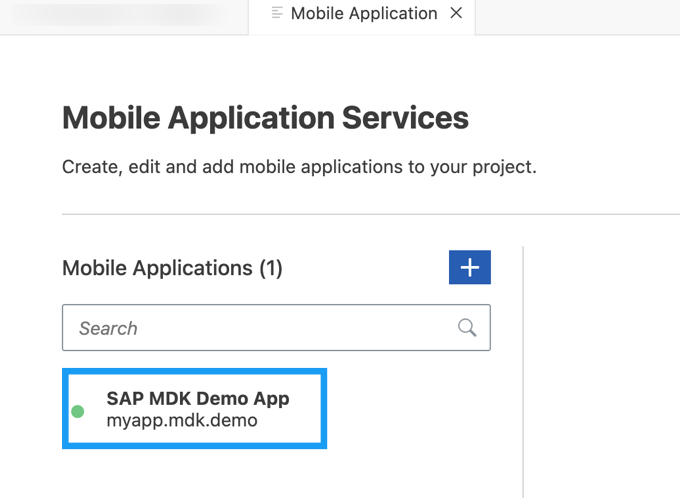Image resolution: width=680 pixels, height=498 pixels.
Task: Click the magnifier search icon
Action: coord(467,328)
